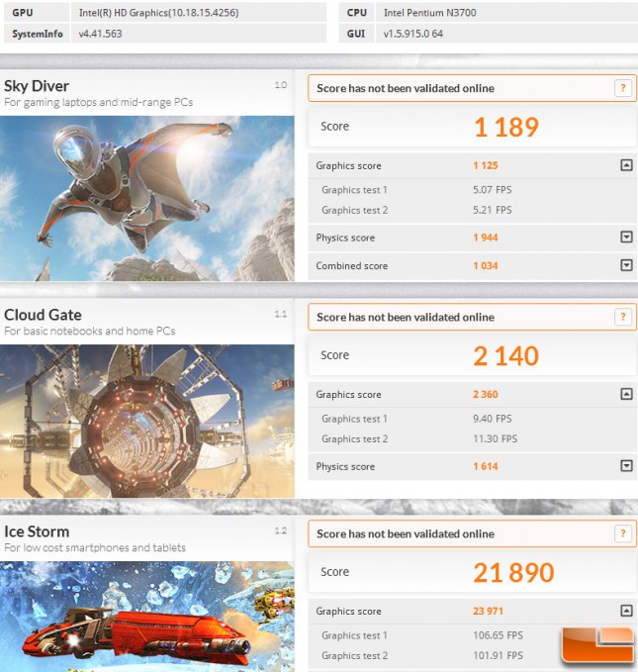The height and width of the screenshot is (672, 638).
Task: Click Cloud Gate Graphics test 2 11.30 FPS
Action: (496, 438)
